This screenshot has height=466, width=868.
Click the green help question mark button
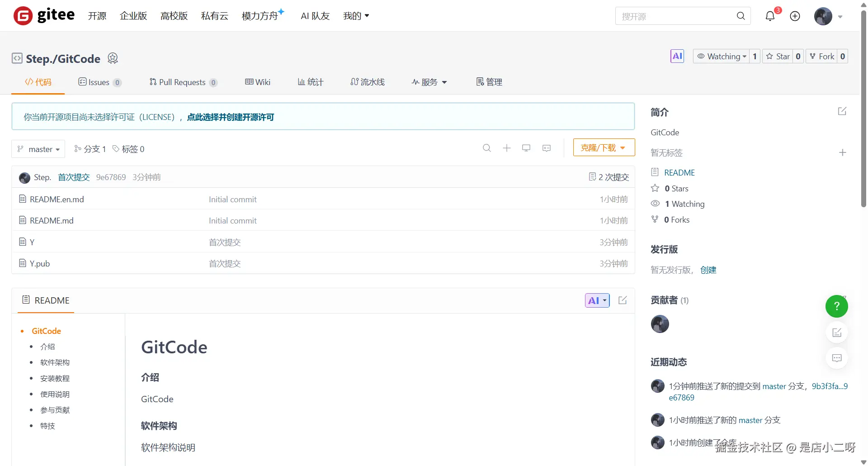837,306
